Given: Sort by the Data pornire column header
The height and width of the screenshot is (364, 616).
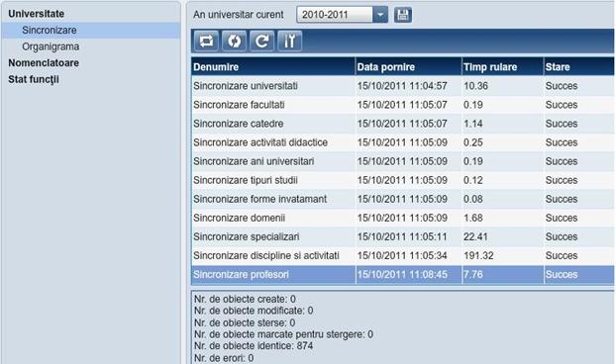Looking at the screenshot, I should tap(409, 66).
